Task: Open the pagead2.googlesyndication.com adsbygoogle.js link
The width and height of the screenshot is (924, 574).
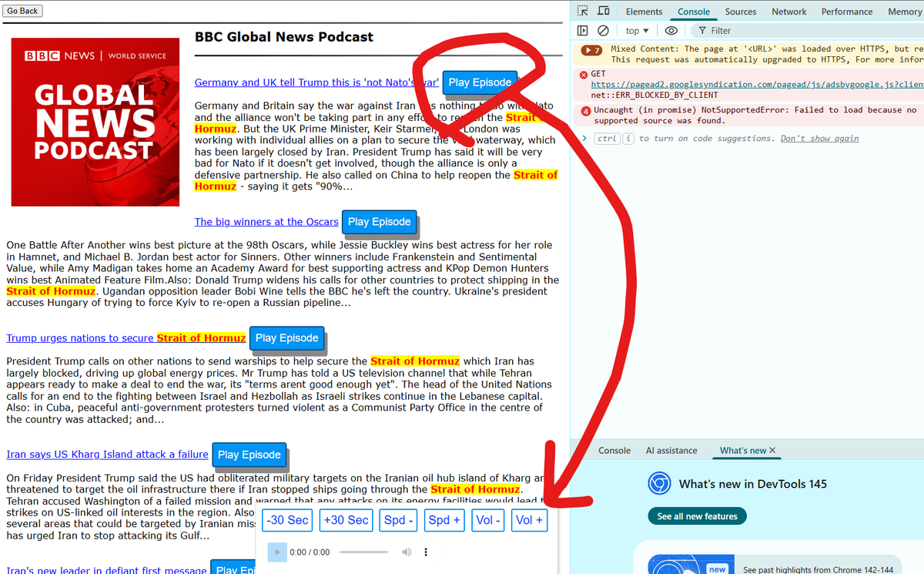Action: coord(757,85)
